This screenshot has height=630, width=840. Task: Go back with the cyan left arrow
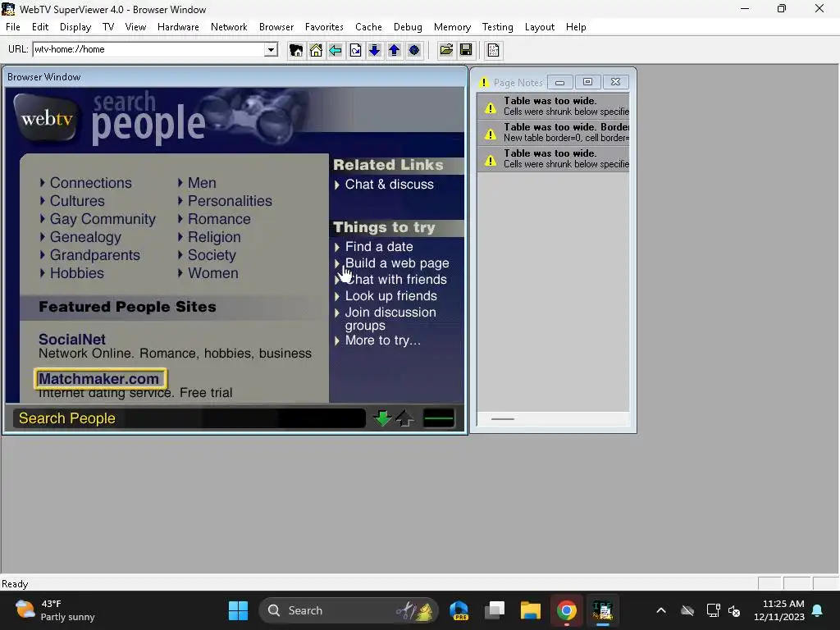(x=336, y=50)
